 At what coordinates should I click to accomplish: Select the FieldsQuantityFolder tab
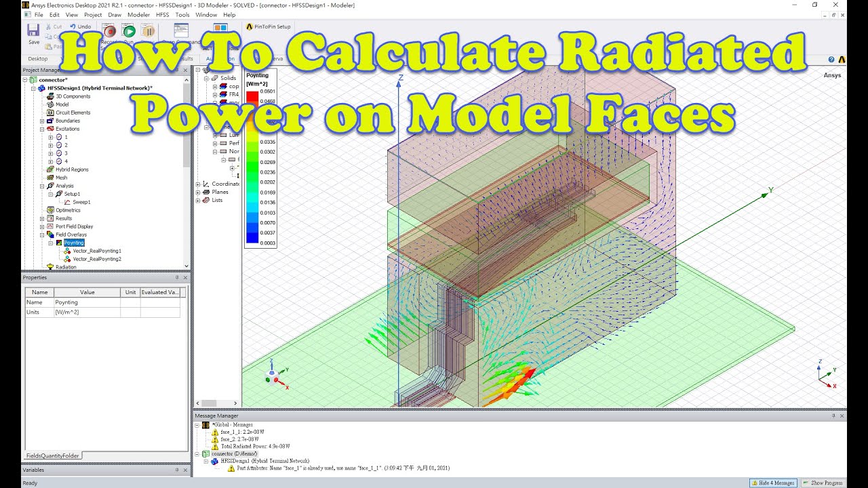pyautogui.click(x=52, y=455)
